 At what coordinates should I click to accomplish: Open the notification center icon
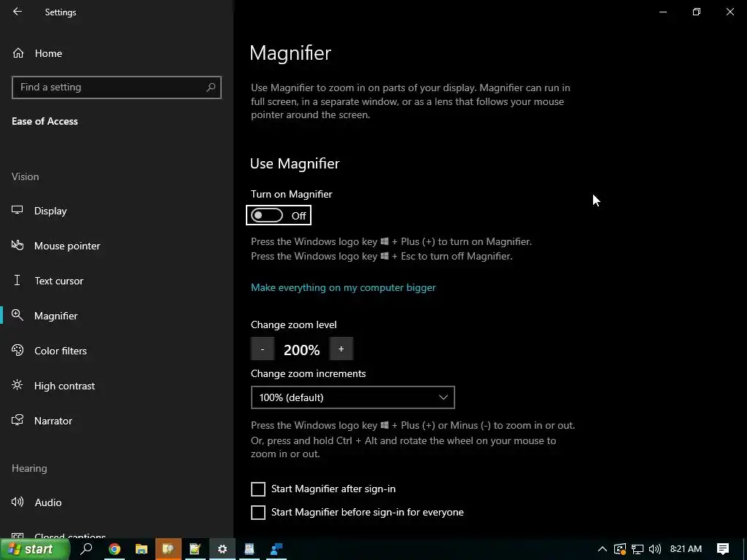tap(723, 549)
